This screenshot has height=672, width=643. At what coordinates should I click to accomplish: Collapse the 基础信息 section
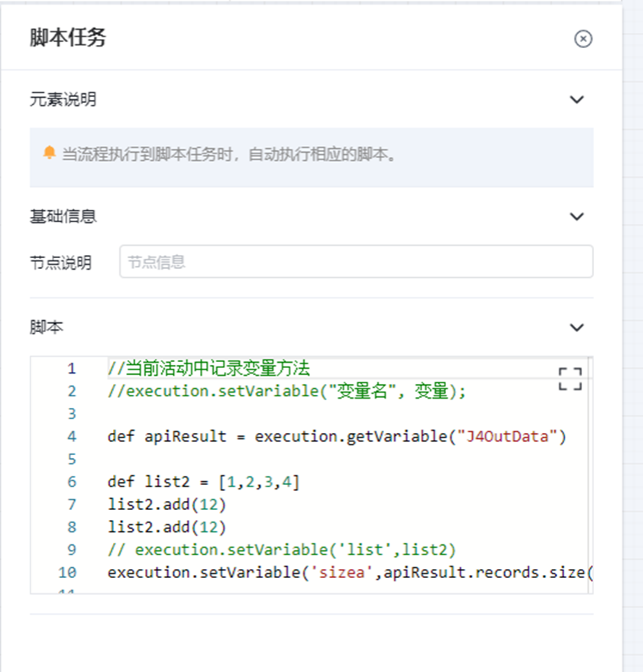click(x=577, y=216)
